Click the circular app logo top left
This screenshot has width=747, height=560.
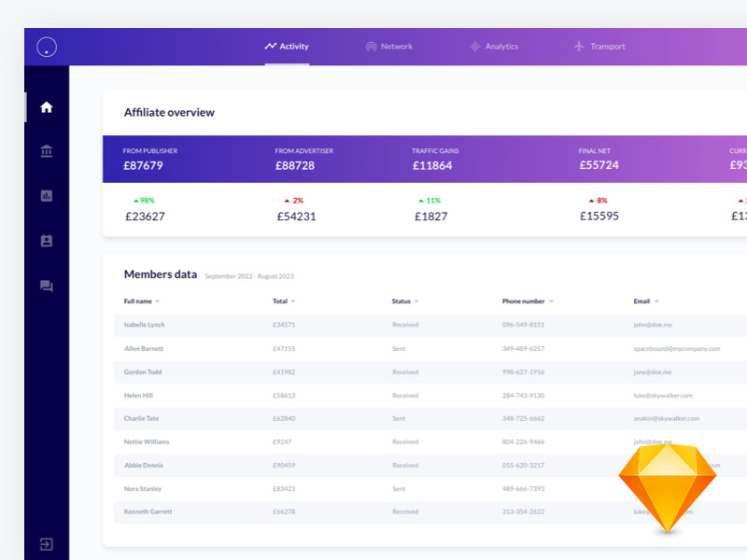pos(45,46)
